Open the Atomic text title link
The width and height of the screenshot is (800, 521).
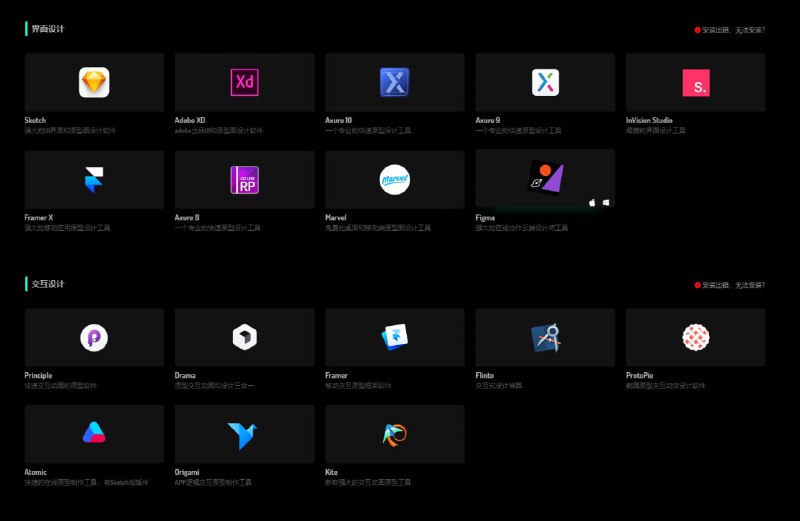tap(36, 472)
